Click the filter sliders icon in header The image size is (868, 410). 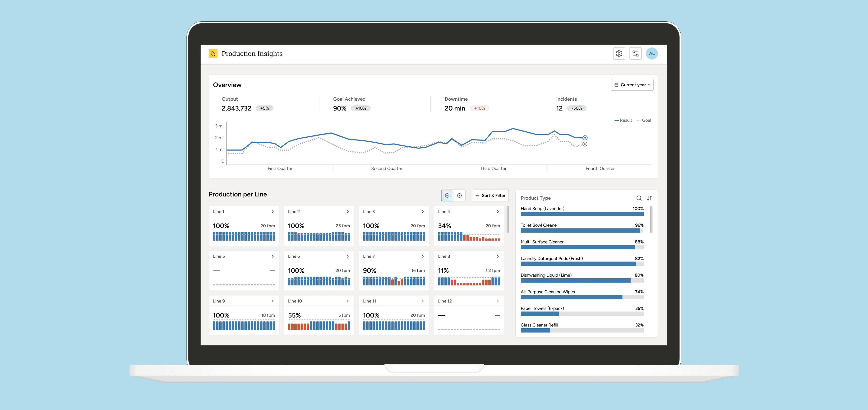(635, 54)
